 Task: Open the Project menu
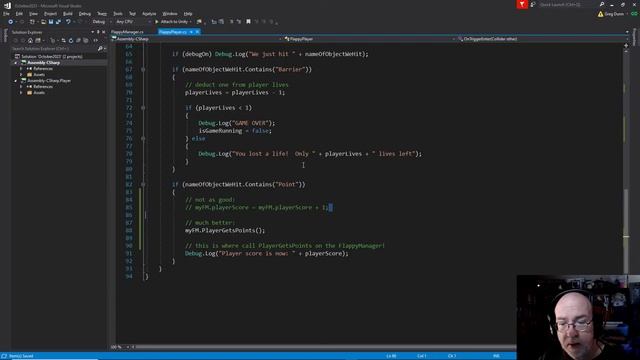(51, 14)
